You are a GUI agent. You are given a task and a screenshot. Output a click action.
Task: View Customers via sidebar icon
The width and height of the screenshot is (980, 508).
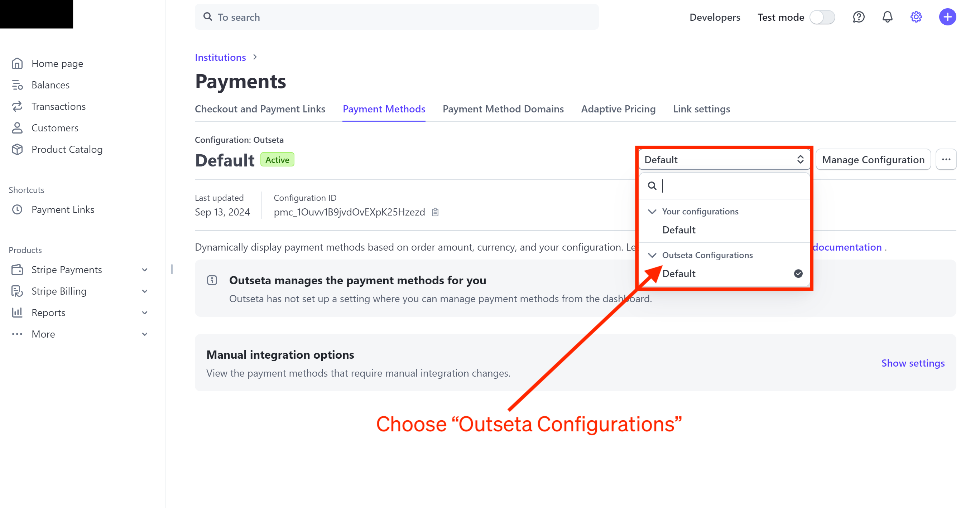[55, 128]
